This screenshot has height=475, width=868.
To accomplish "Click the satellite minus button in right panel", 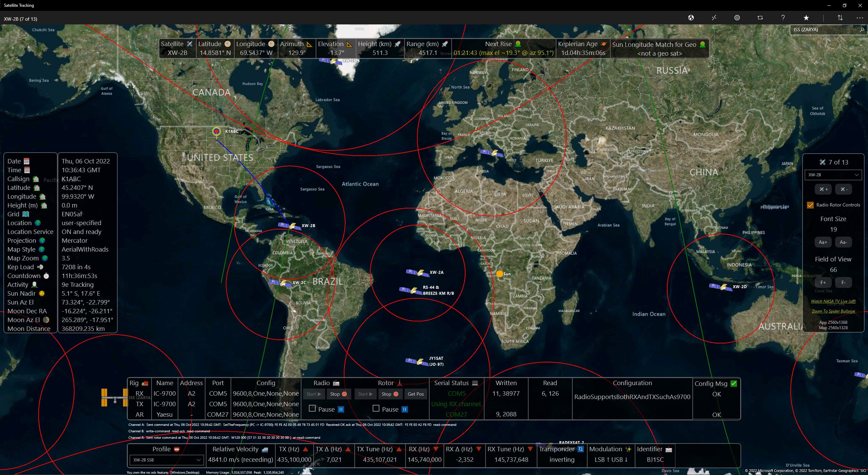I will [x=844, y=189].
